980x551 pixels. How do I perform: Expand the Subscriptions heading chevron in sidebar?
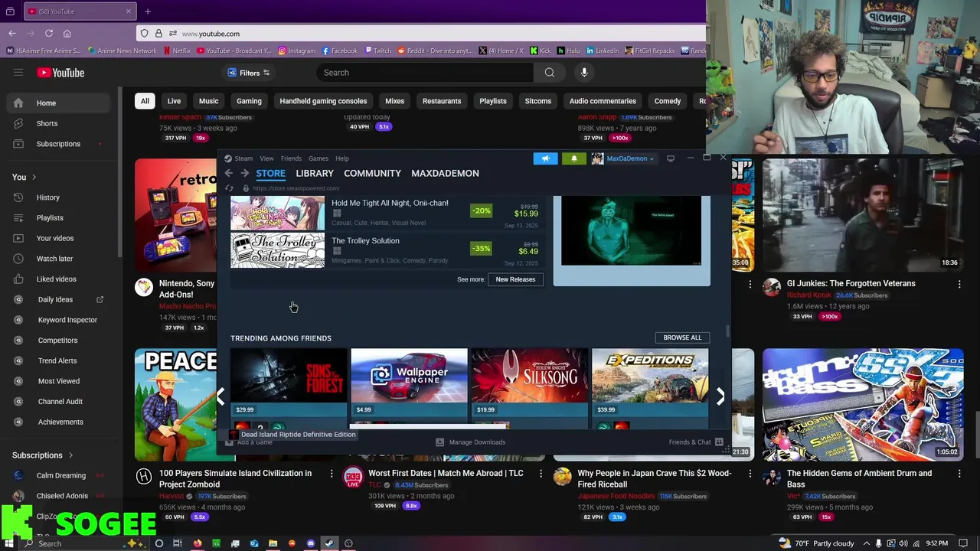[70, 455]
